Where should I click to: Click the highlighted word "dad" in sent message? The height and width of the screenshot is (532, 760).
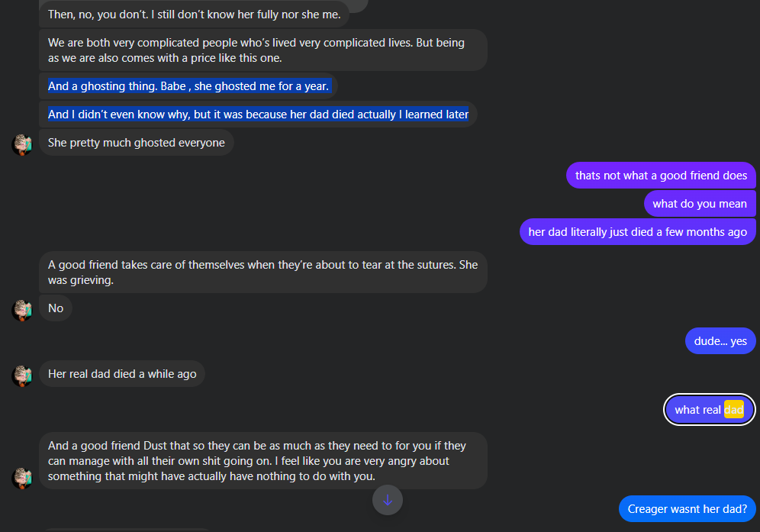(733, 410)
